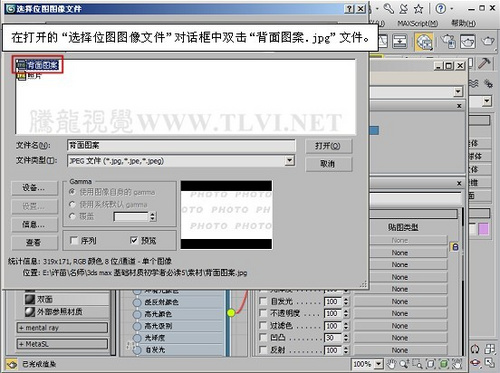Viewport: 500px width, 373px height.
Task: Select 'Use system default gamma' radio button
Action: (72, 204)
